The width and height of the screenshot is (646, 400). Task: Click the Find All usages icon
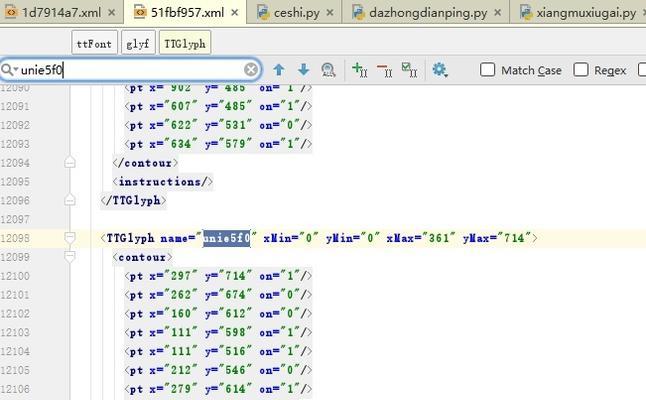[328, 70]
